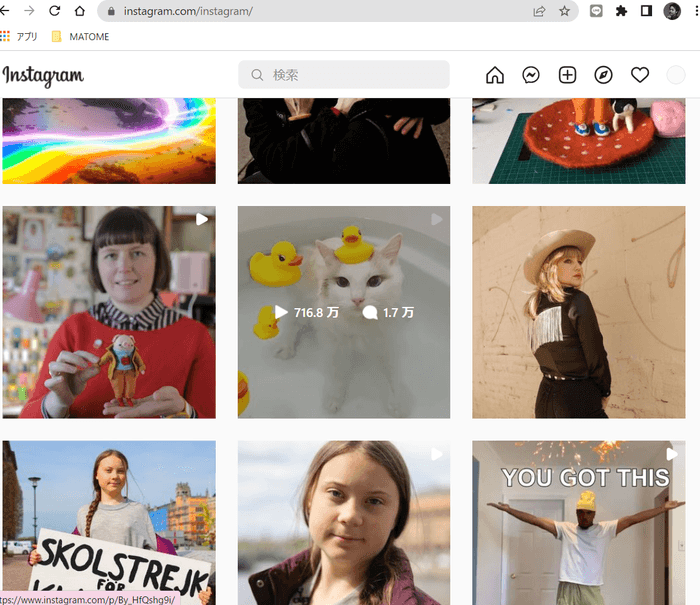Image resolution: width=700 pixels, height=605 pixels.
Task: Go to the browser home page
Action: tap(80, 12)
